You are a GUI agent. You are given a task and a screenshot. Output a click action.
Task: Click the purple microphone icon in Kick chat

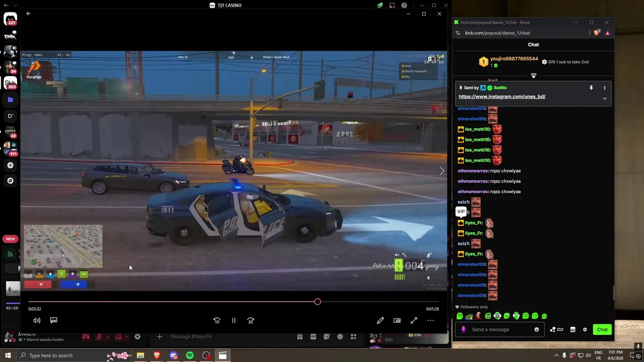coord(463,330)
